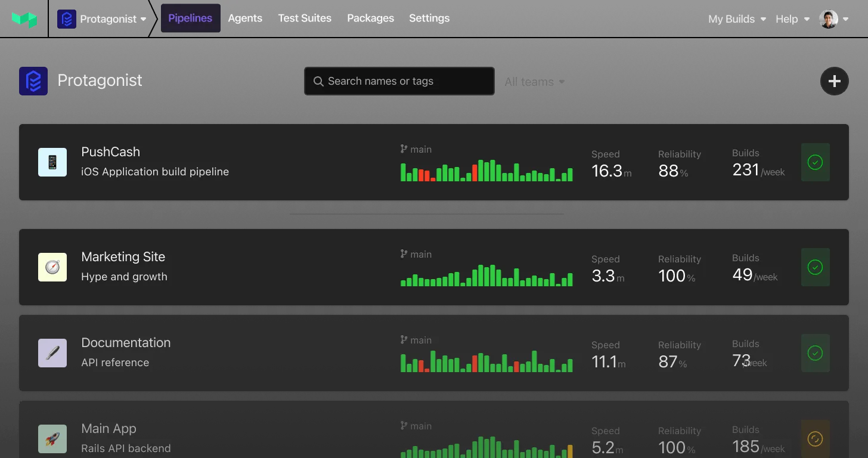Click the Buildkite logo icon
Viewport: 868px width, 458px height.
24,19
